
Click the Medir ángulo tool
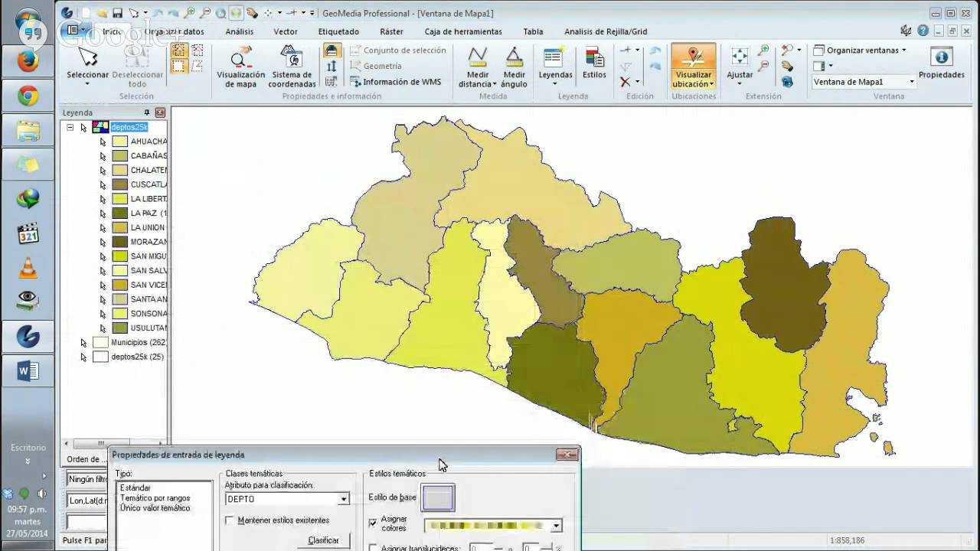(514, 67)
